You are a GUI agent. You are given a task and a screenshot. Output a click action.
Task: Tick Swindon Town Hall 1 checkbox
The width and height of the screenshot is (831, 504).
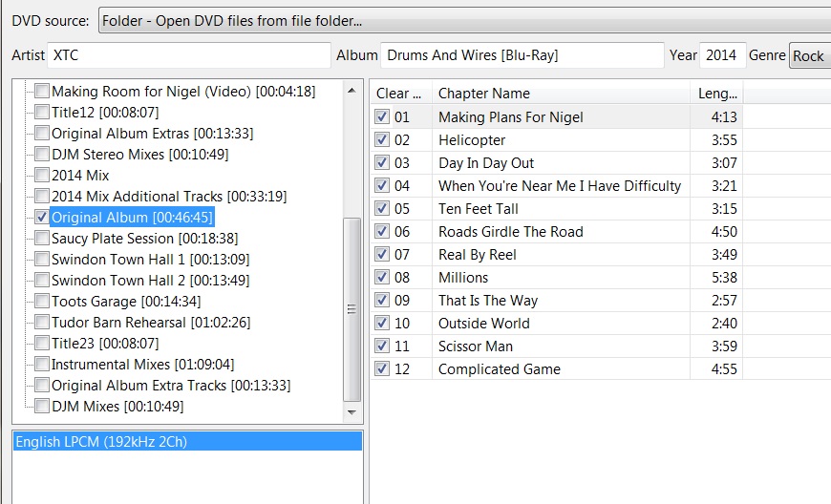[42, 259]
